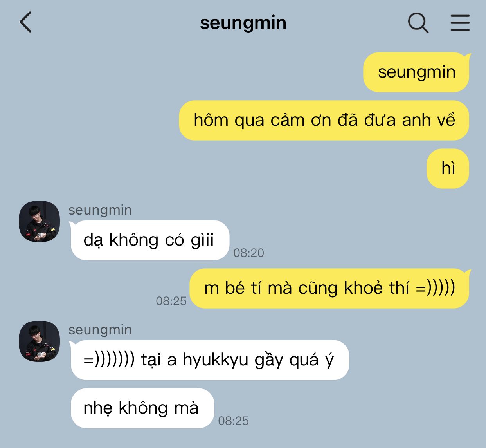Tap the 'dạ không có gìii' message bubble
This screenshot has height=448, width=486.
point(150,240)
